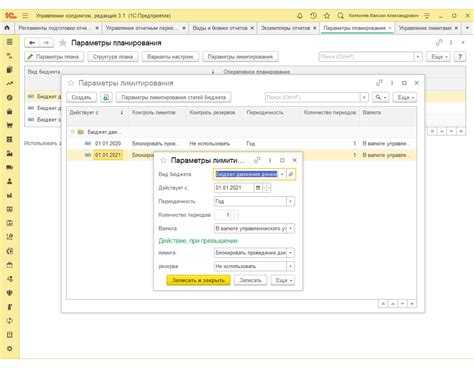Click search field in Параметры планирования toolbar
Viewport: 474px width, 368px height.
366,57
